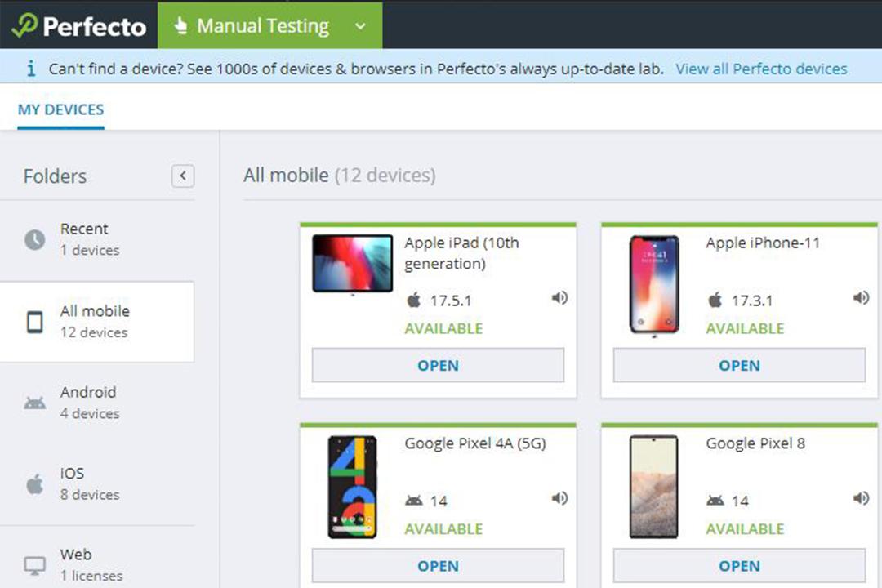
Task: Open the Apple iPhone-11 device
Action: coord(739,365)
